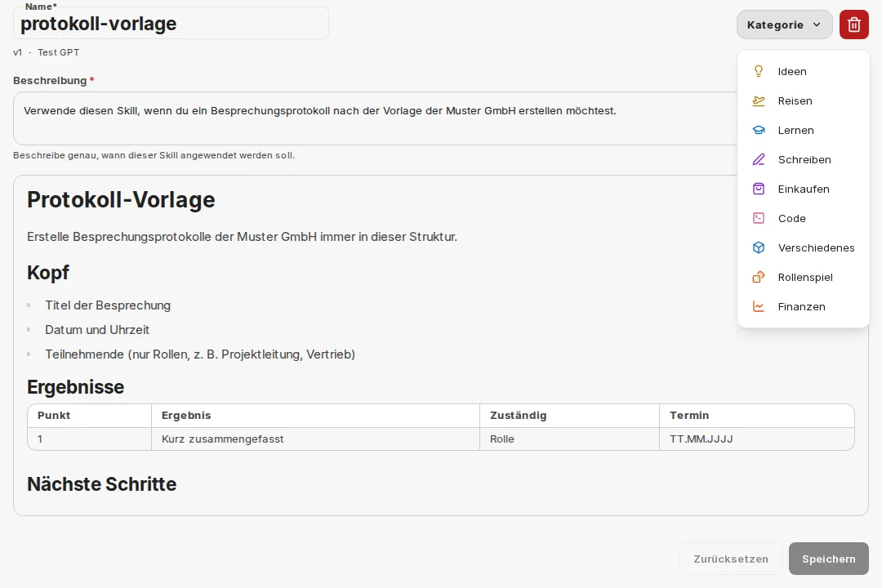Viewport: 882px width, 588px height.
Task: Click the Ergebnisse heading
Action: pos(75,387)
